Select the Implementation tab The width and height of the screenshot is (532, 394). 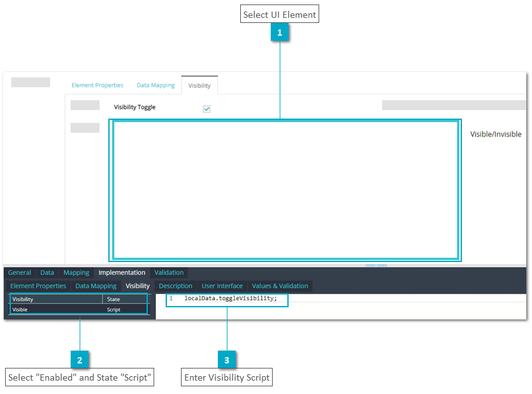click(x=122, y=272)
